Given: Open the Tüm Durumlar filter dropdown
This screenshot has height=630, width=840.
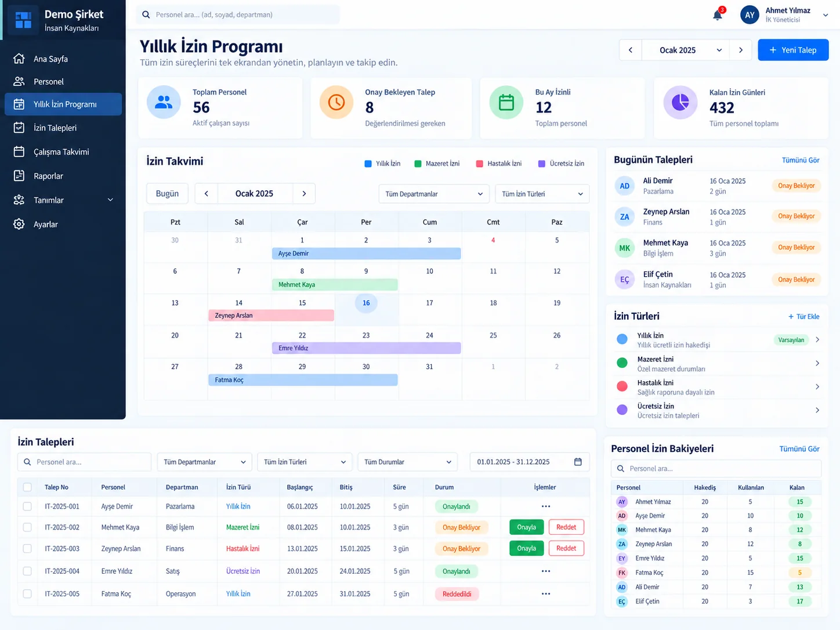Looking at the screenshot, I should 407,462.
